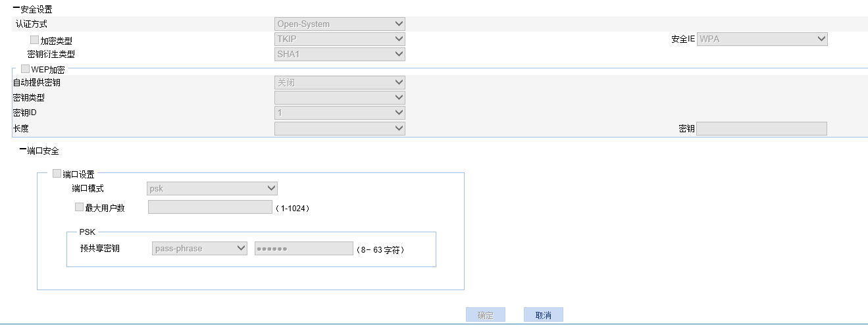The height and width of the screenshot is (327, 868).
Task: Enable the 加密类型 checkbox
Action: pyautogui.click(x=35, y=40)
